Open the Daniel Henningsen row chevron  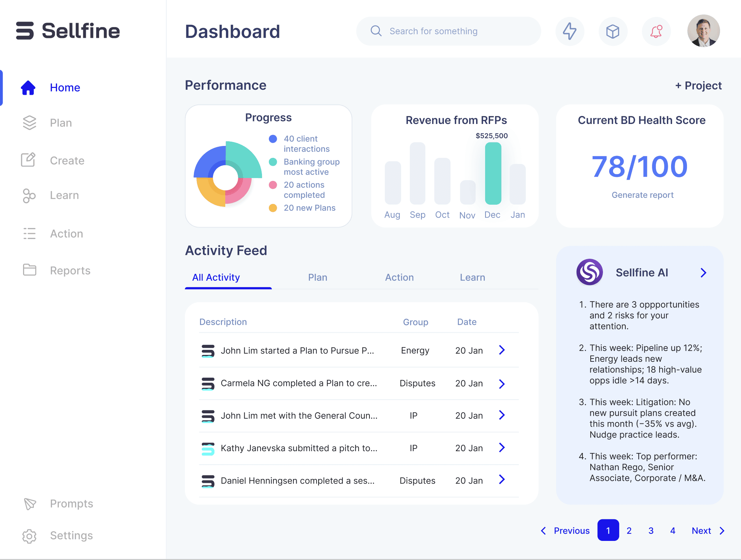(502, 480)
